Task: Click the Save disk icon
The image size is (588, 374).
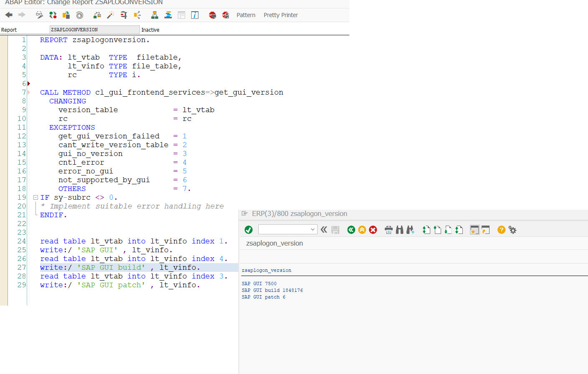Action: (x=335, y=230)
